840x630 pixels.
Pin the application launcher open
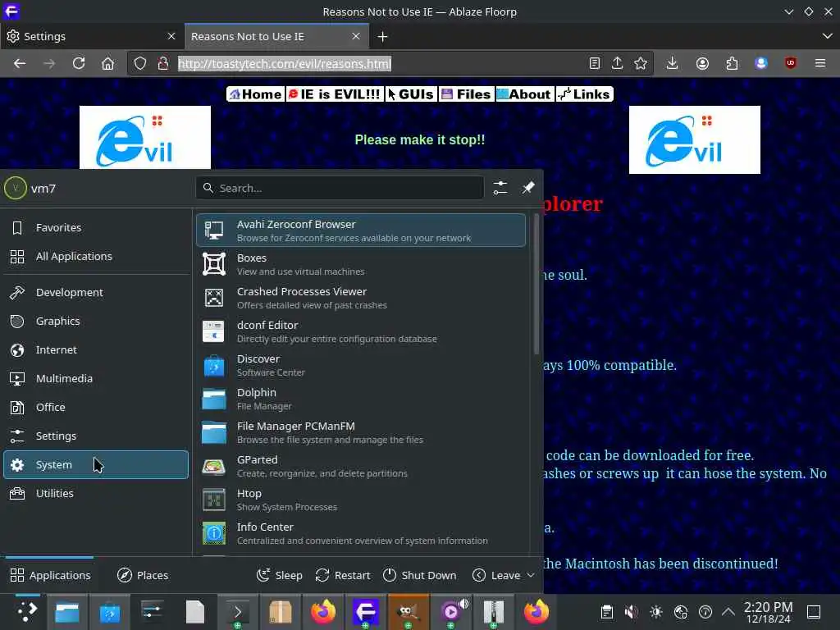[x=528, y=188]
